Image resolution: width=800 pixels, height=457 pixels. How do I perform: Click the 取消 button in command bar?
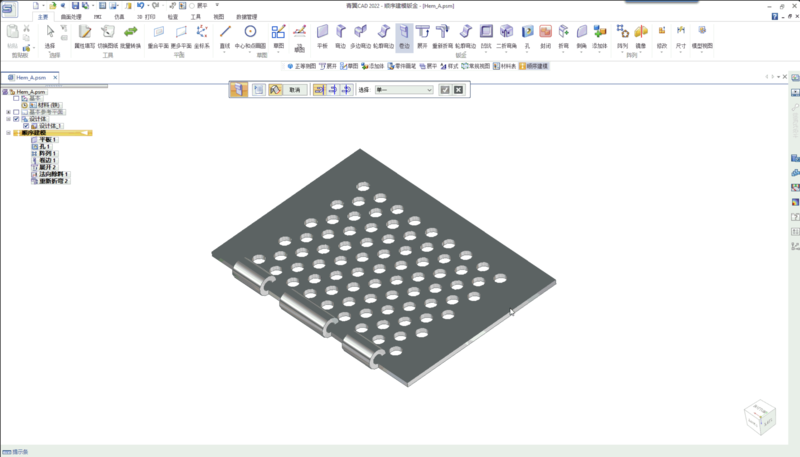tap(293, 90)
